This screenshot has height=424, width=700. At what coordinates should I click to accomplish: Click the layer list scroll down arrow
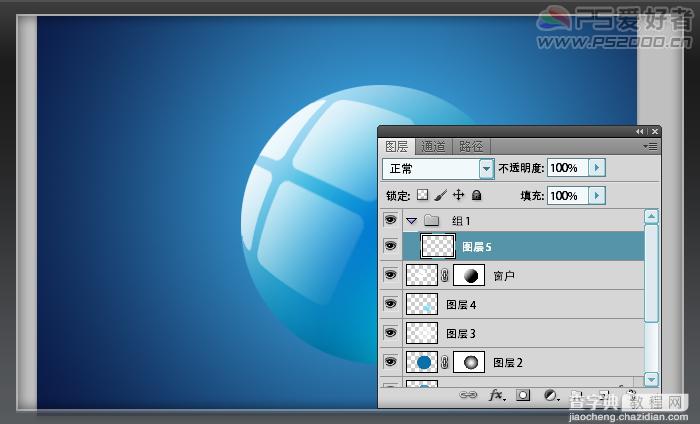[651, 379]
